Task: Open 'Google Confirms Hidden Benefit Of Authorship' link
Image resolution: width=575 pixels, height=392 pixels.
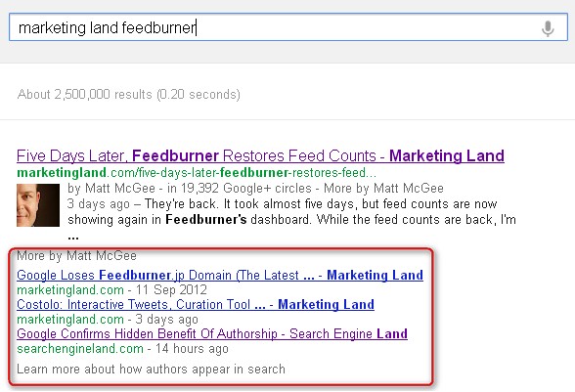Action: point(212,333)
